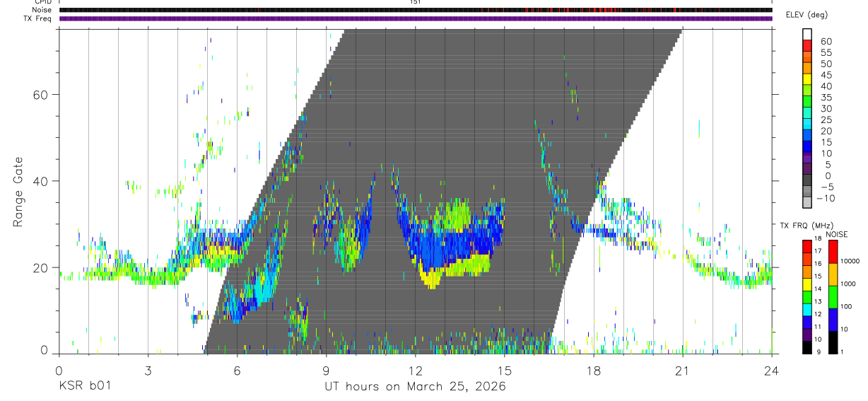Click the "40" label on the ELEV colorbar
The image size is (868, 401).
(825, 86)
